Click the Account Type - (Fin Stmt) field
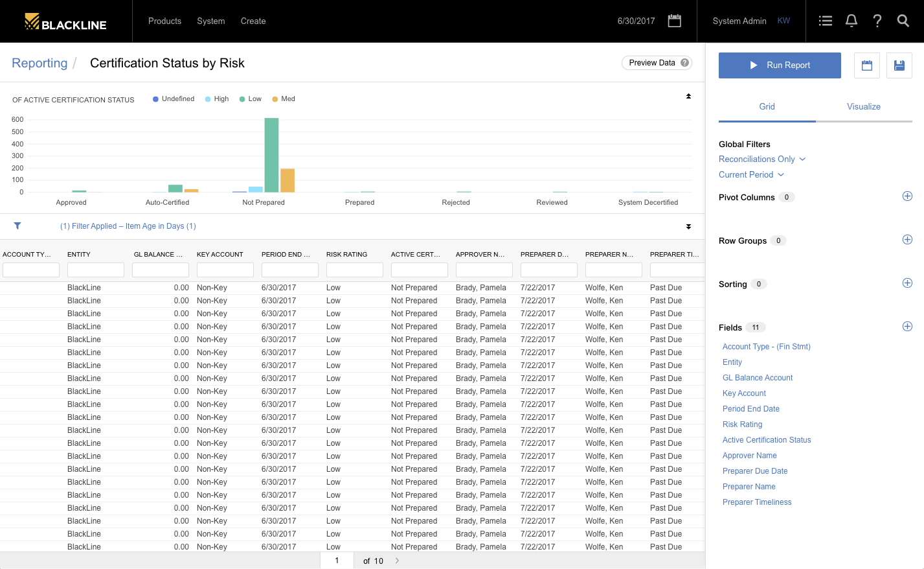The image size is (924, 569). [x=767, y=347]
